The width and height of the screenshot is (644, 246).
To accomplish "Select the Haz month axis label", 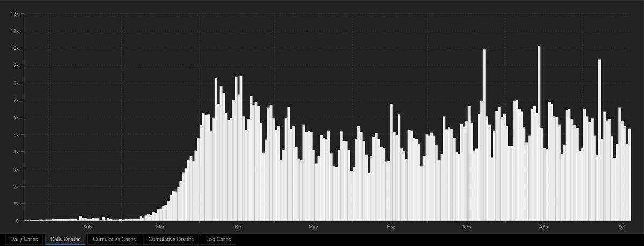I will click(x=391, y=227).
